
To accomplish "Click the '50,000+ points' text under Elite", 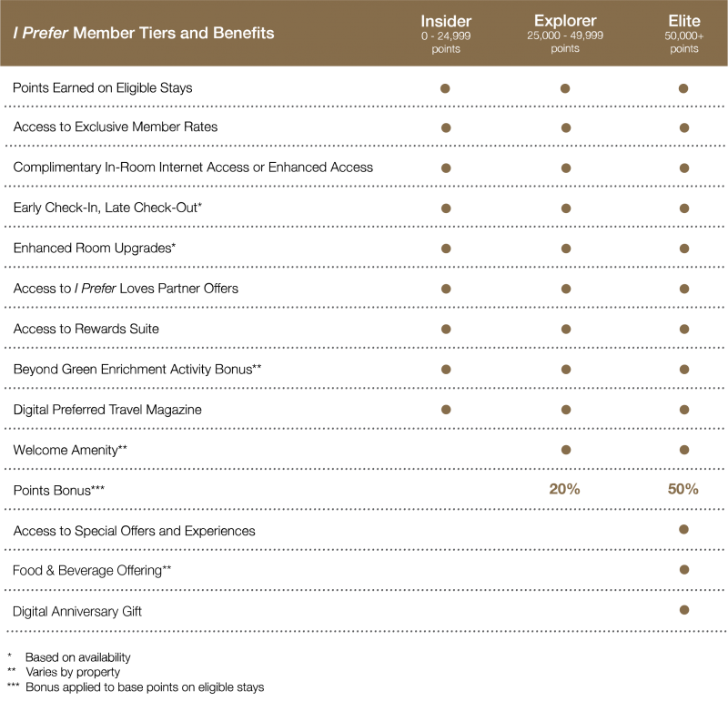I will tap(683, 42).
